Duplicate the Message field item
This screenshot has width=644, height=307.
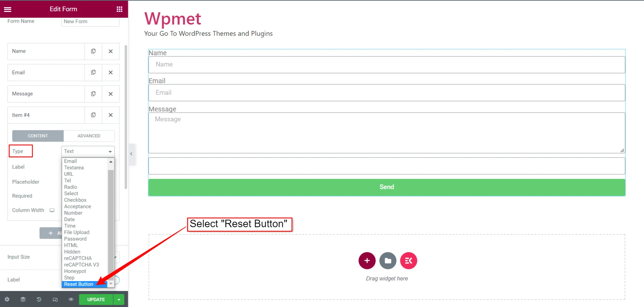click(93, 94)
